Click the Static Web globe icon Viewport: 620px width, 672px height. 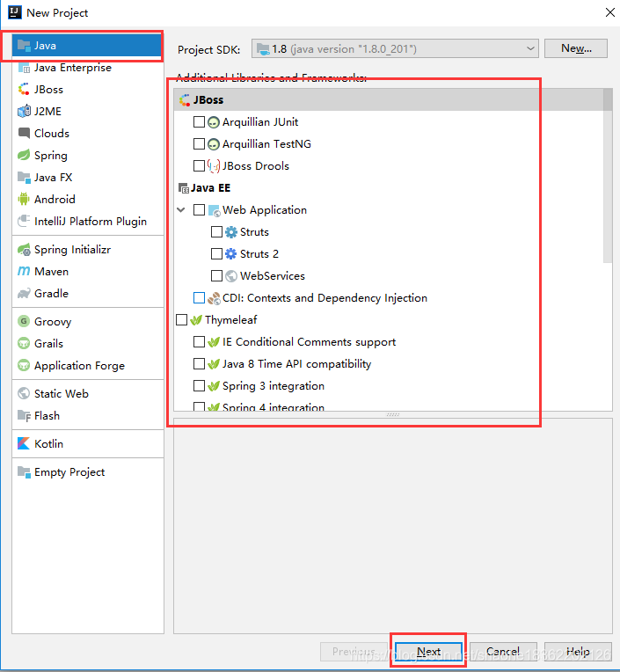[x=24, y=393]
